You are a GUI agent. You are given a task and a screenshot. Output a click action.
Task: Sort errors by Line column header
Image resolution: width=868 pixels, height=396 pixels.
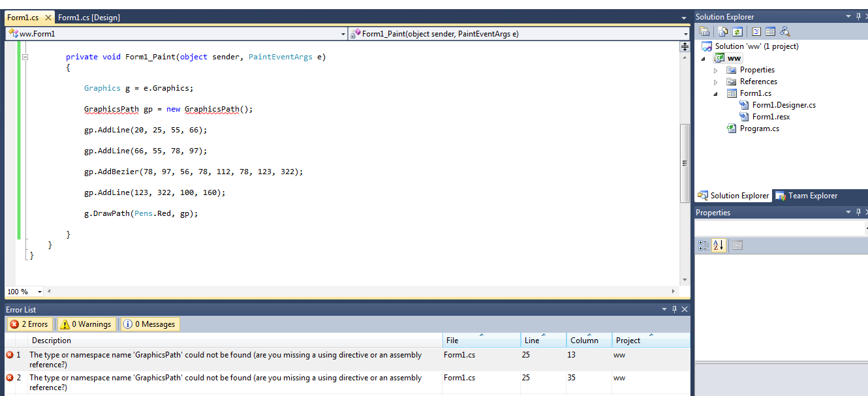pyautogui.click(x=543, y=340)
